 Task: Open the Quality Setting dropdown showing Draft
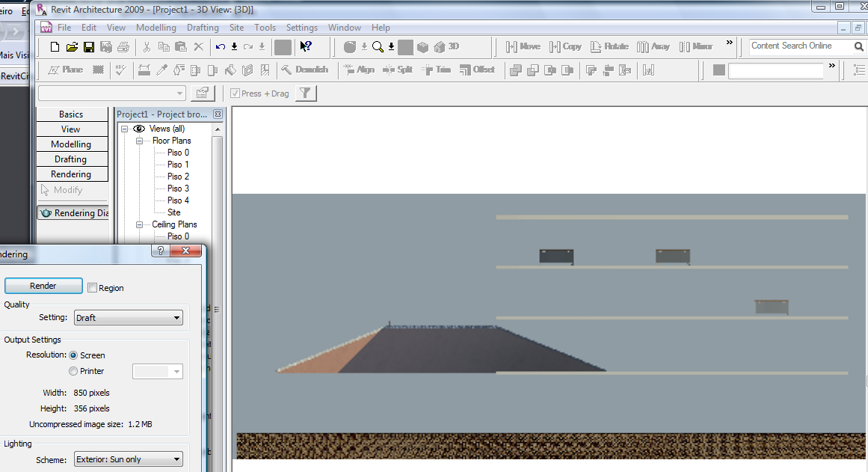point(129,318)
